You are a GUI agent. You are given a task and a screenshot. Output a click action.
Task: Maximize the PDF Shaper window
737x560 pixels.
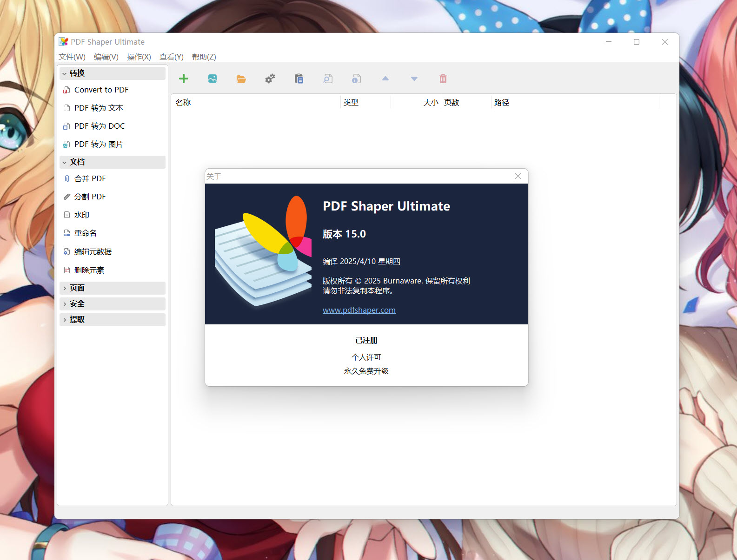click(x=637, y=42)
